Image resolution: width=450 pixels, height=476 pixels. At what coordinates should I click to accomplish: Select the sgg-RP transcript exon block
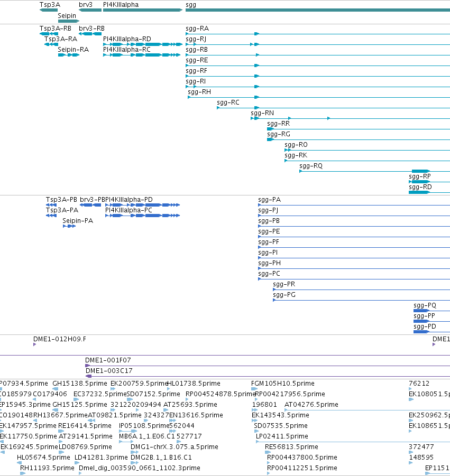coord(421,182)
